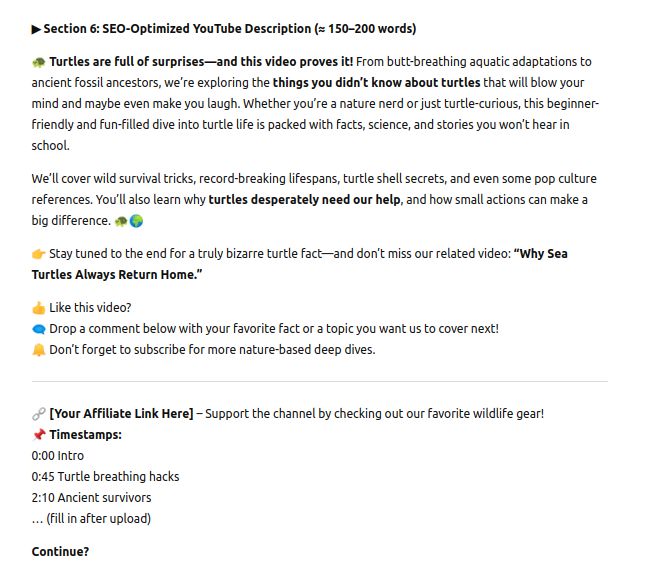Click the turtle emoji starting the first paragraph
The height and width of the screenshot is (574, 647).
38,62
